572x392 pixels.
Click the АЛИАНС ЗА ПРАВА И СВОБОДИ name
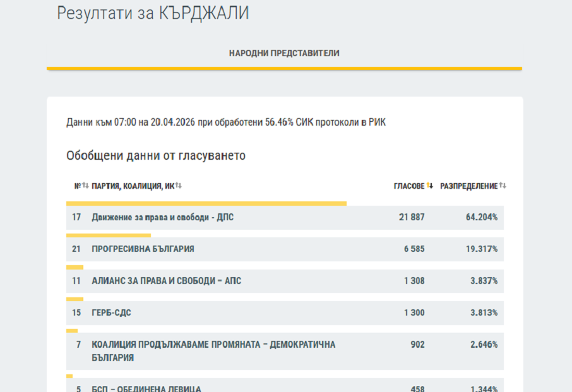pyautogui.click(x=166, y=281)
